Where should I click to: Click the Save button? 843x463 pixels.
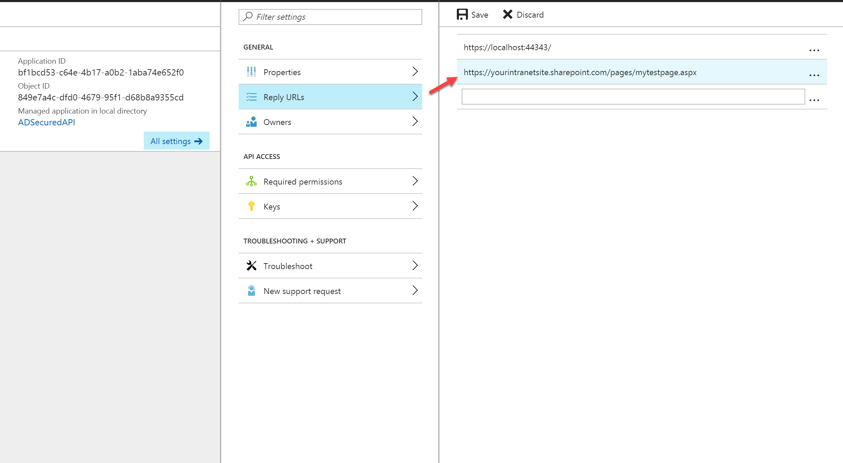(x=473, y=15)
